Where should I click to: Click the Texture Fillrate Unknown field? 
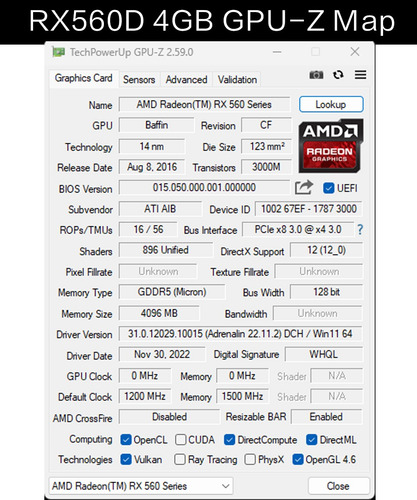pyautogui.click(x=319, y=272)
